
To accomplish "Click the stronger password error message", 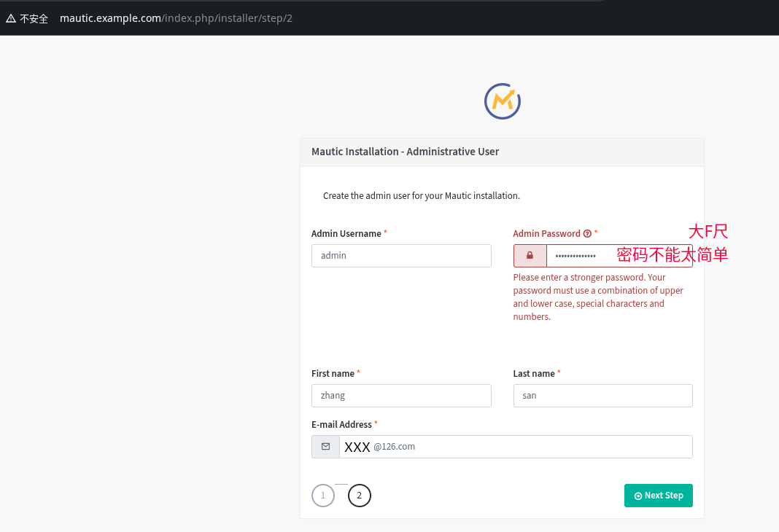I will tap(598, 297).
